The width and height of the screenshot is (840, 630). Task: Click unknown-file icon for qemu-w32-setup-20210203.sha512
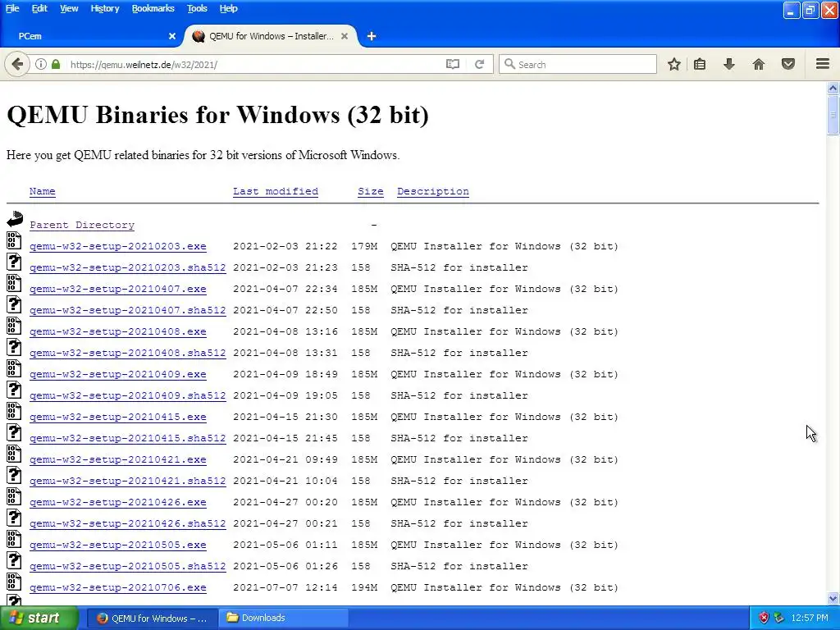(x=14, y=262)
